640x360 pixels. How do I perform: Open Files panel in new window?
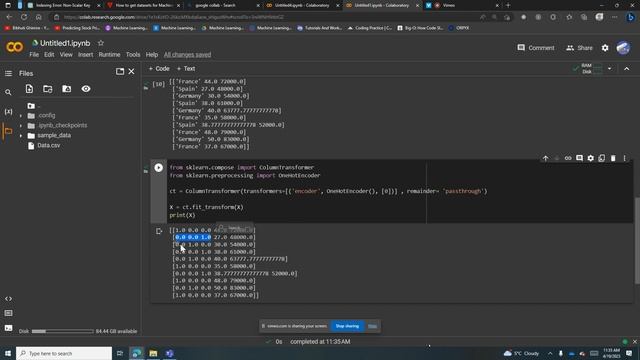(120, 71)
